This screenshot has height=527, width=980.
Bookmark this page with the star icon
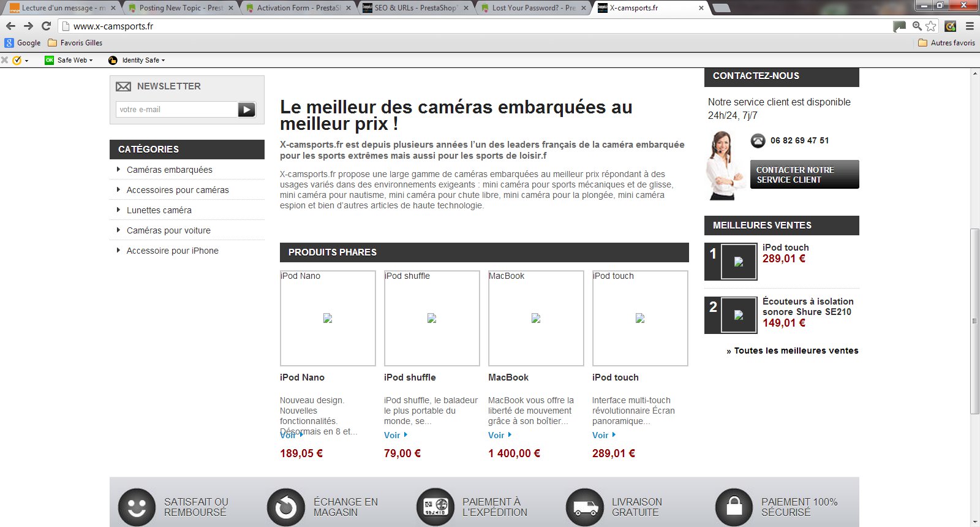tap(931, 26)
